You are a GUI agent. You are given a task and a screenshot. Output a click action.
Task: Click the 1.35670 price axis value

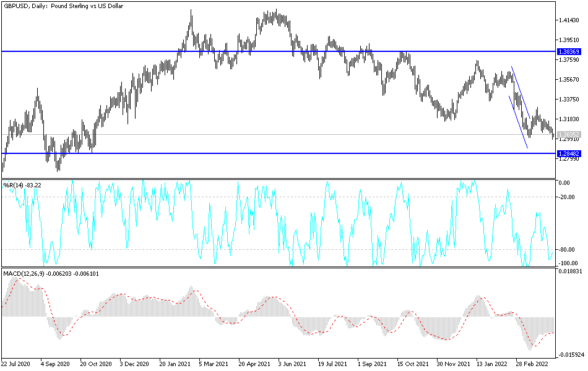coord(569,79)
